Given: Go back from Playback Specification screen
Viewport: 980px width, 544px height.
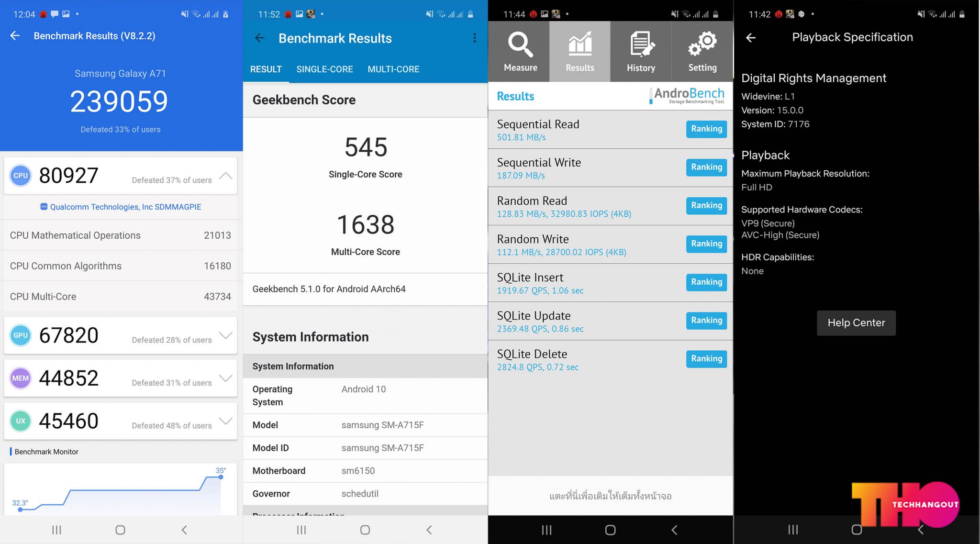Looking at the screenshot, I should 750,37.
